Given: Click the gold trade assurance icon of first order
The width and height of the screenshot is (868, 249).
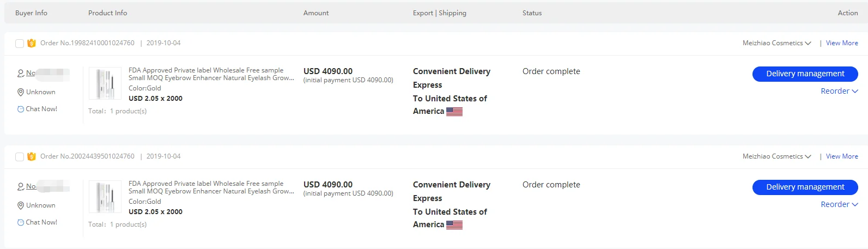Looking at the screenshot, I should 32,43.
